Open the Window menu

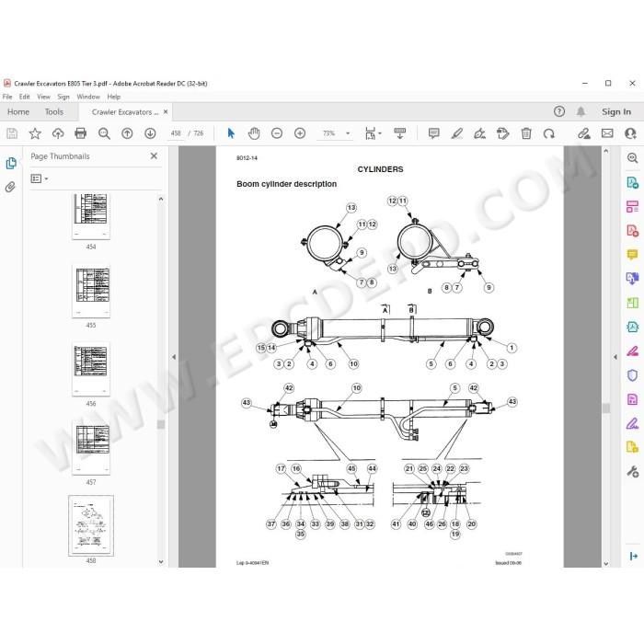[x=88, y=97]
